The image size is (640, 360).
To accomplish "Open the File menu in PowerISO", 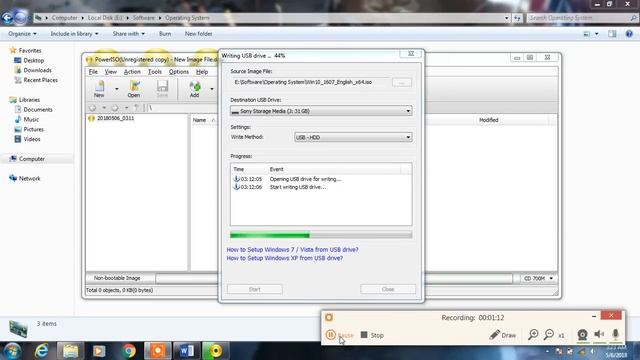I will coord(93,72).
